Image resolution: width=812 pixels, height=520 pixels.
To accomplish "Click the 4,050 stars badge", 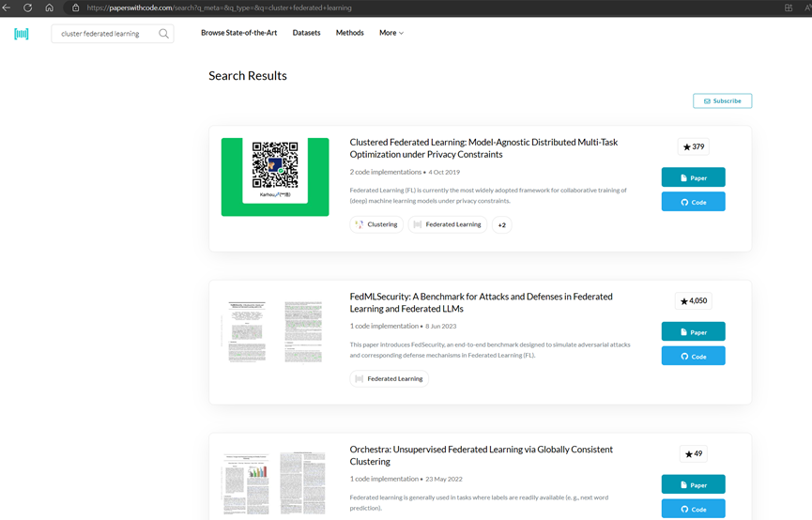I will click(x=693, y=301).
